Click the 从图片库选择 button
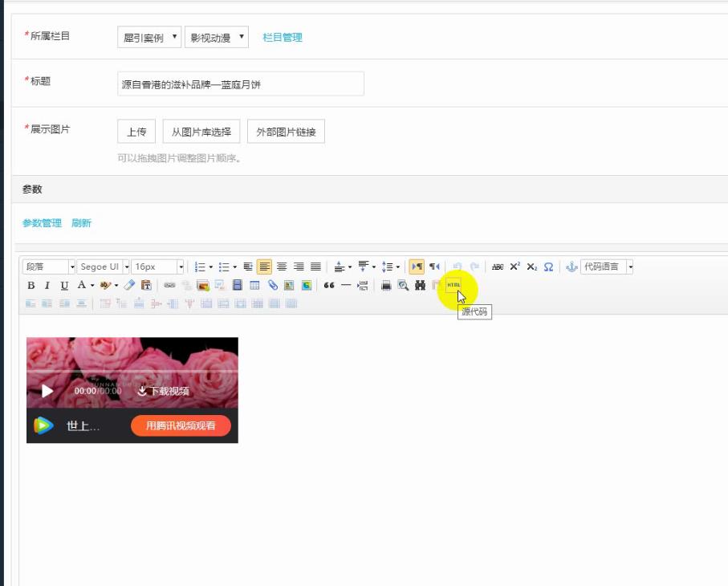The image size is (728, 586). (x=202, y=132)
